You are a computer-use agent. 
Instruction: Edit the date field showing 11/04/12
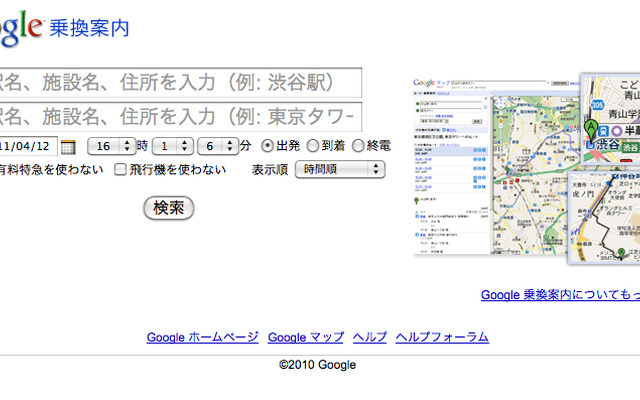[28, 146]
